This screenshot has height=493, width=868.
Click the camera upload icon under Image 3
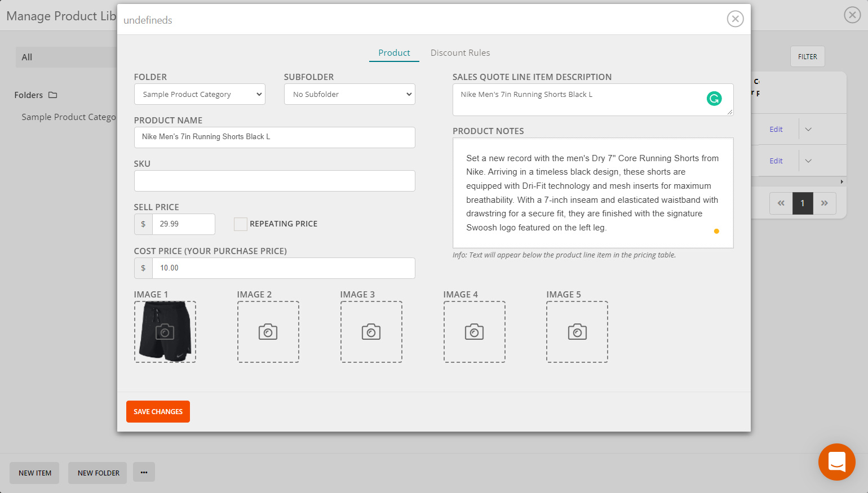(x=371, y=331)
